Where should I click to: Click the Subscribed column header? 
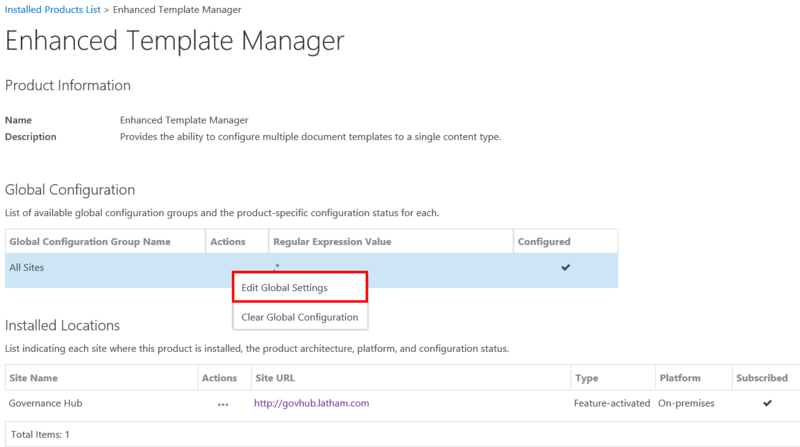point(761,378)
